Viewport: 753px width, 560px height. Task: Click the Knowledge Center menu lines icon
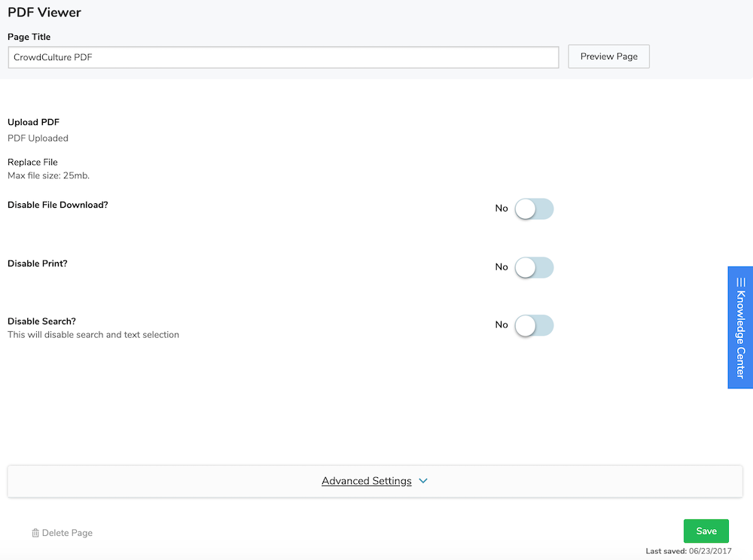click(x=740, y=282)
